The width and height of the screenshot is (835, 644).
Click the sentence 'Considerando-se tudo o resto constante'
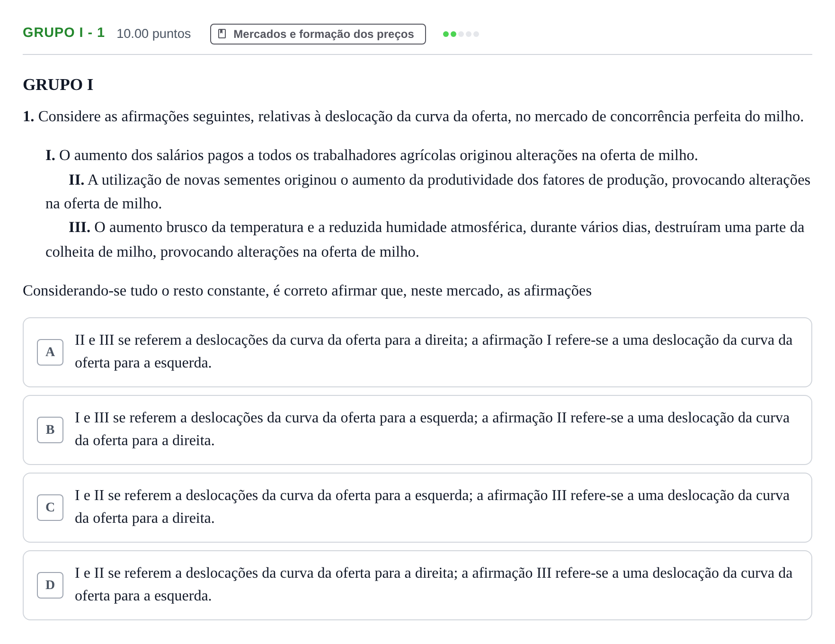pyautogui.click(x=307, y=291)
